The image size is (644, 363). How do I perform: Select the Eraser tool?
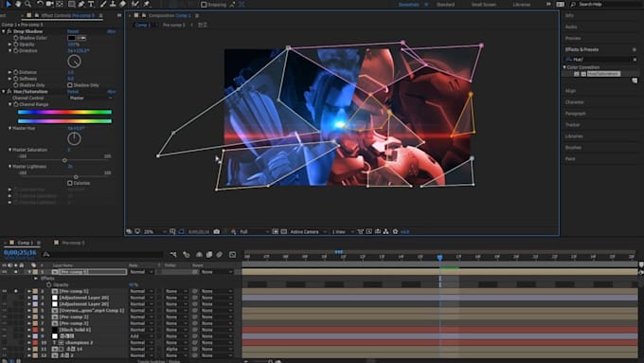pyautogui.click(x=122, y=4)
